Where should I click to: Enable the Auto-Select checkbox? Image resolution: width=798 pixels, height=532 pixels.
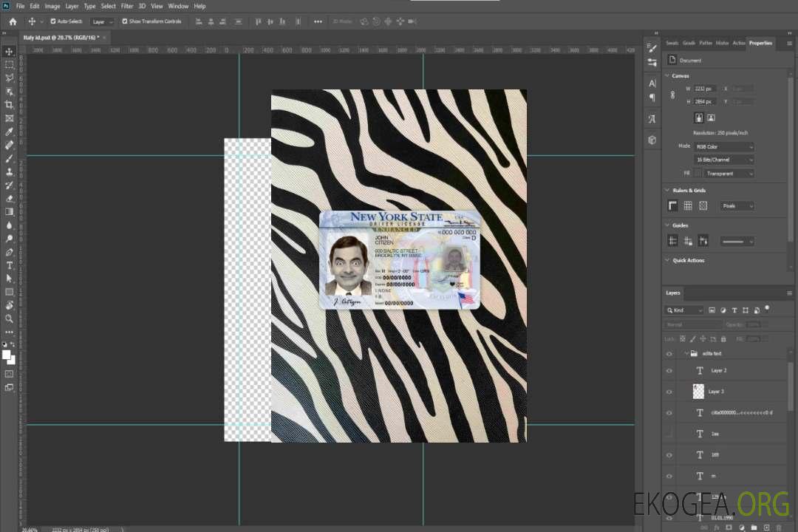(53, 21)
